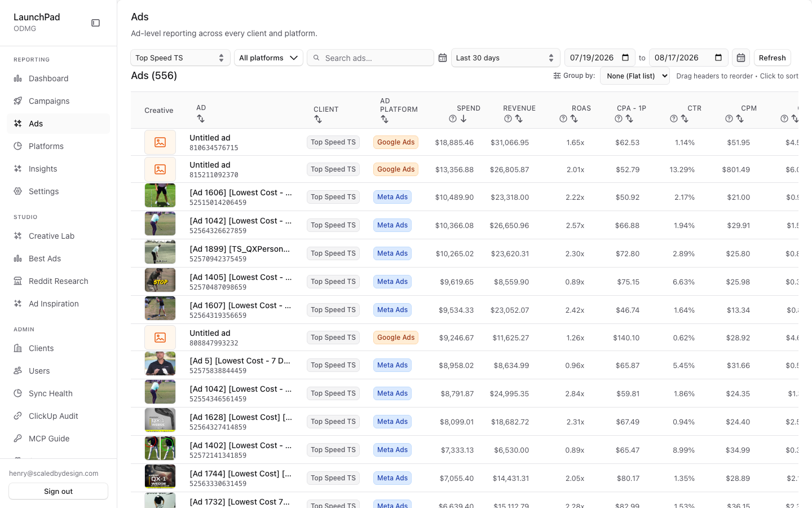
Task: Click the help icon under CTR
Action: point(674,119)
